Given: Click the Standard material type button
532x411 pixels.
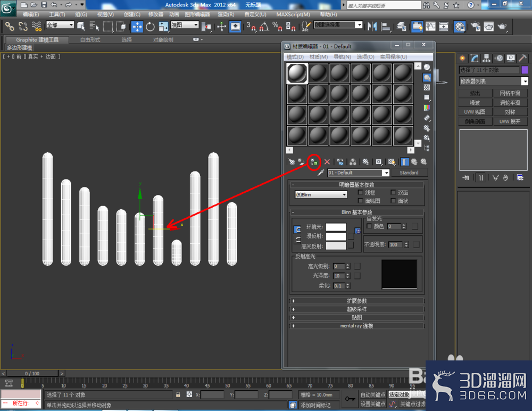Looking at the screenshot, I should pos(409,172).
